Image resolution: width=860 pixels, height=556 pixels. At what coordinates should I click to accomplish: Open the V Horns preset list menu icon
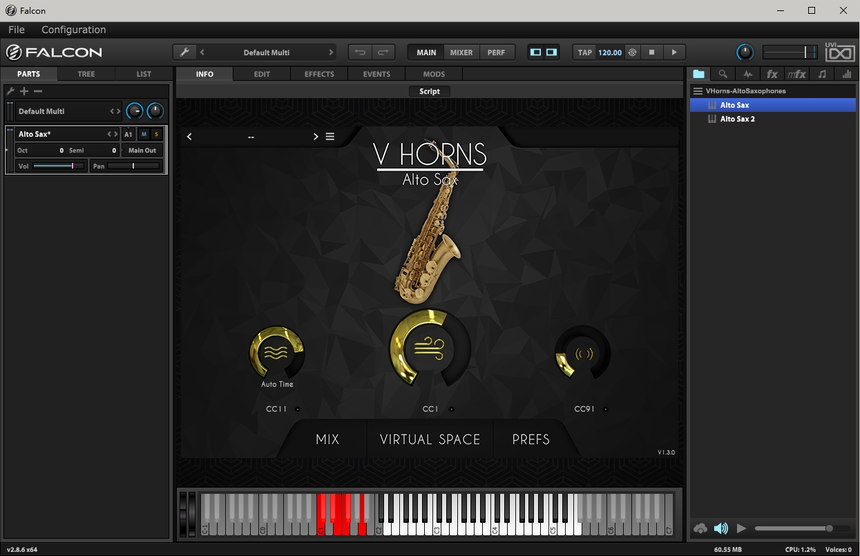click(x=330, y=137)
